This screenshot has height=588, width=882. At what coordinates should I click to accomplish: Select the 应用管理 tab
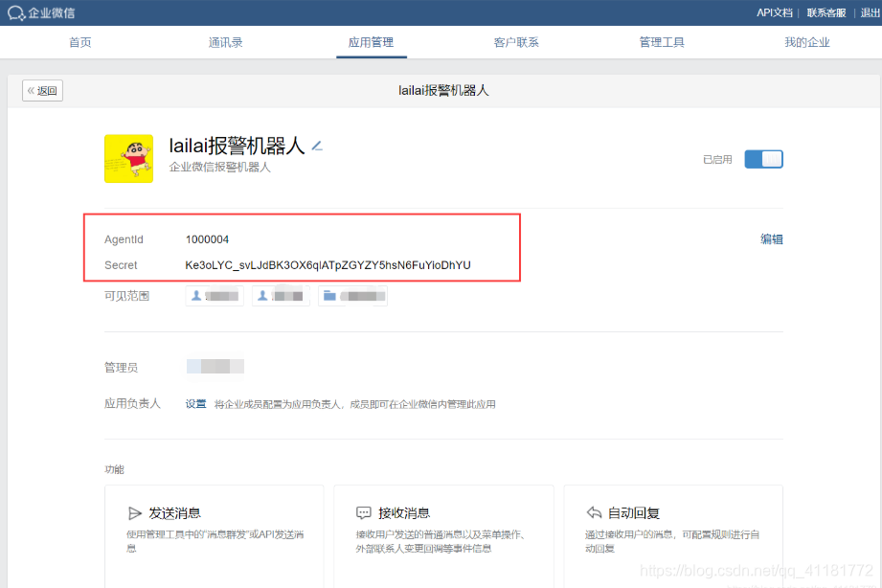point(372,42)
